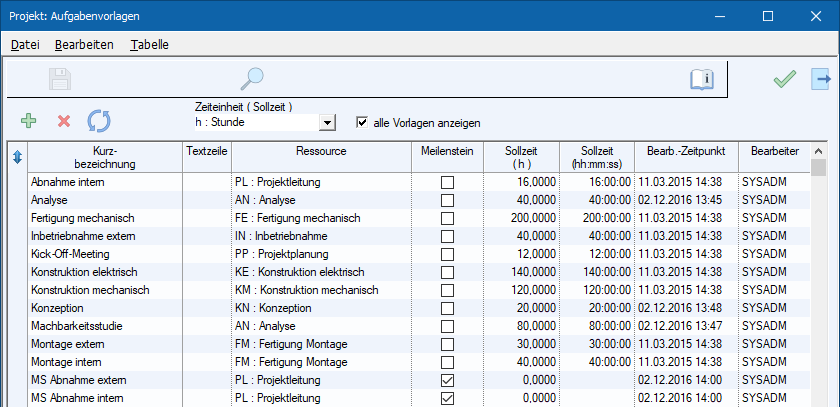This screenshot has height=407, width=840.
Task: Open the Tabelle menu
Action: [149, 44]
